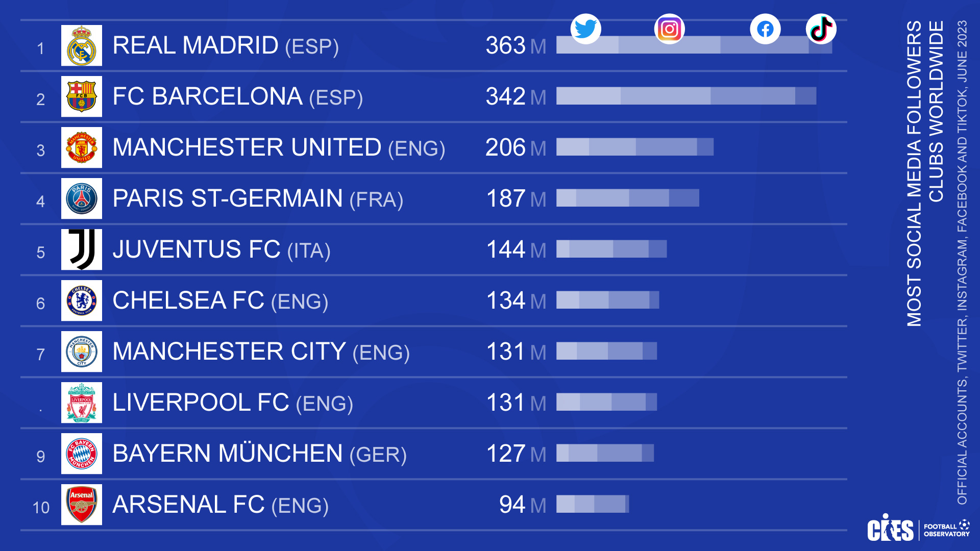
Task: Select the FC Barcelona crest
Action: [82, 96]
